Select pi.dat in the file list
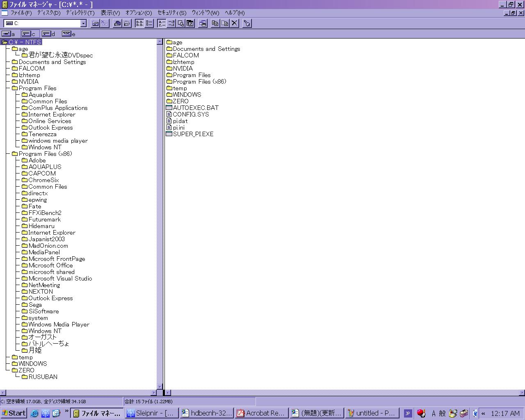 coord(177,121)
